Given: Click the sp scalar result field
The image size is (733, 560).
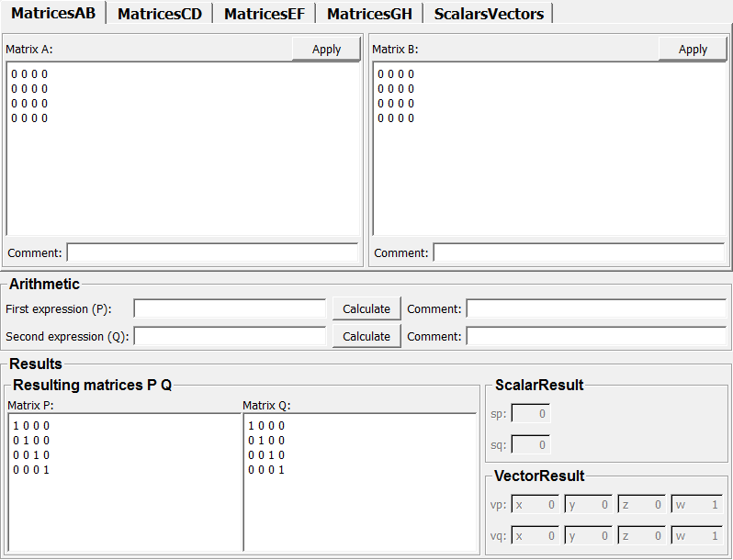Looking at the screenshot, I should tap(530, 415).
